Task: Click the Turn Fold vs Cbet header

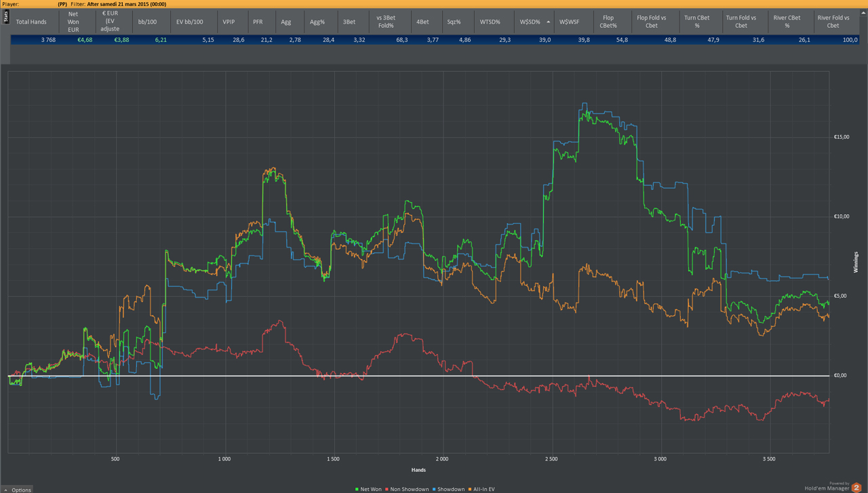Action: [745, 22]
